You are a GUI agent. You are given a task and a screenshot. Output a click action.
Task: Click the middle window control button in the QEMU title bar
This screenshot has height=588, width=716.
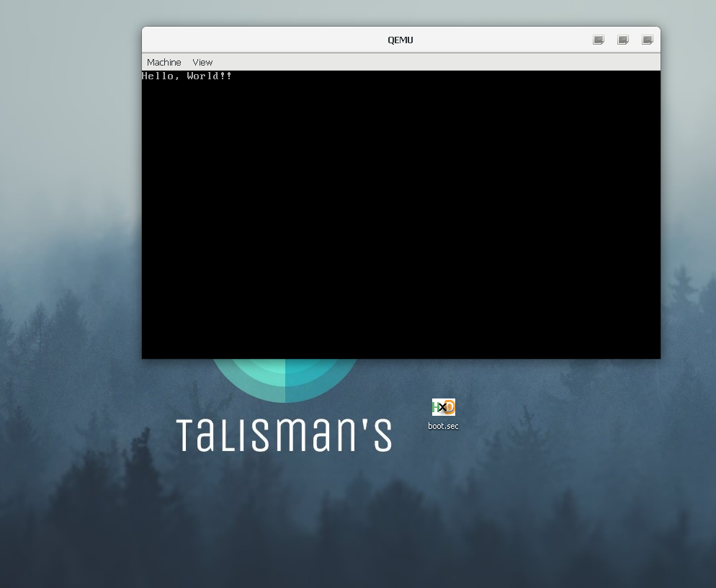tap(623, 40)
